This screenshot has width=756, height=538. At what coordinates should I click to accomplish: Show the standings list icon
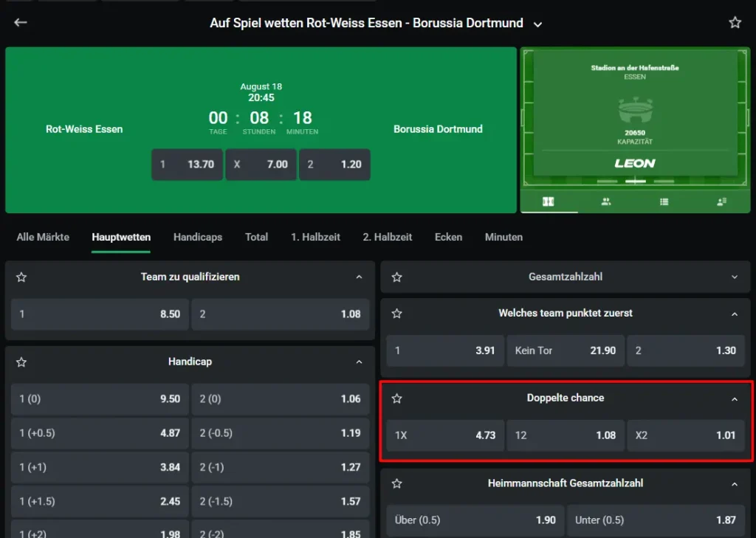[664, 201]
